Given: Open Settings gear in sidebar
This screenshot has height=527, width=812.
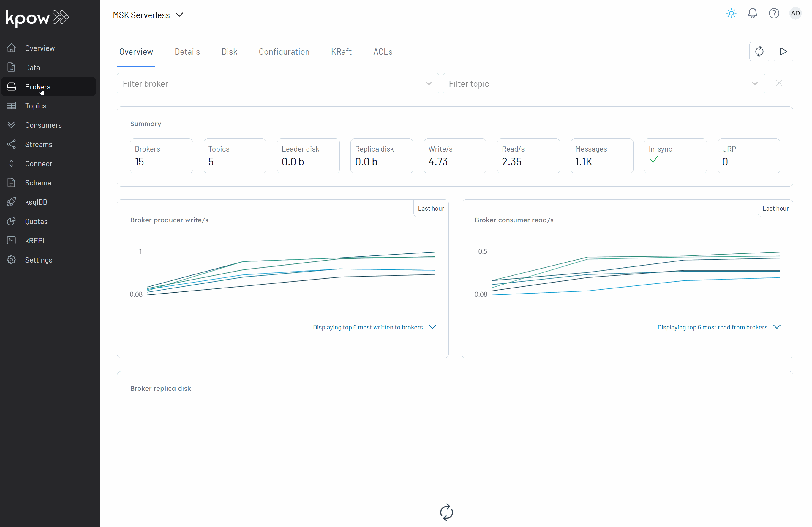Looking at the screenshot, I should pos(38,260).
